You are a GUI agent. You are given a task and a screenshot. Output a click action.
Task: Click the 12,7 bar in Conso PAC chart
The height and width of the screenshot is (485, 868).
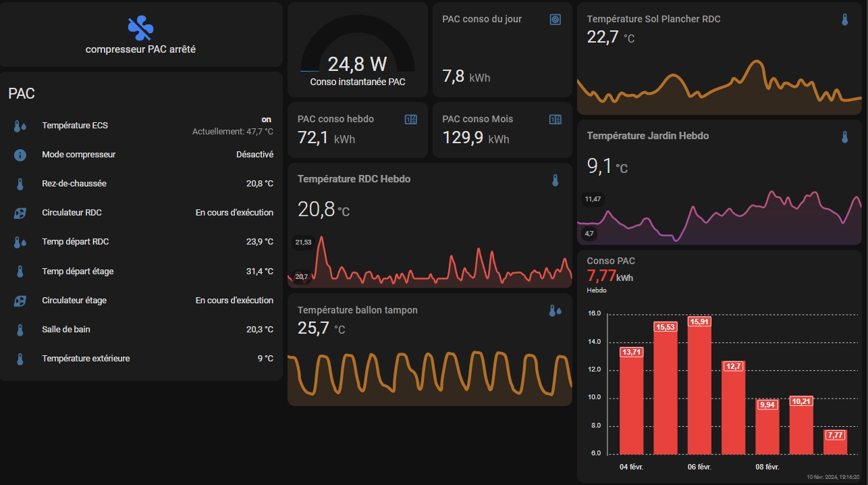[x=734, y=407]
